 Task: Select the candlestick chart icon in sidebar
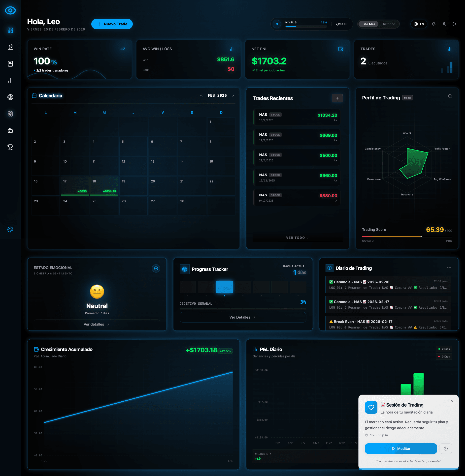point(10,47)
